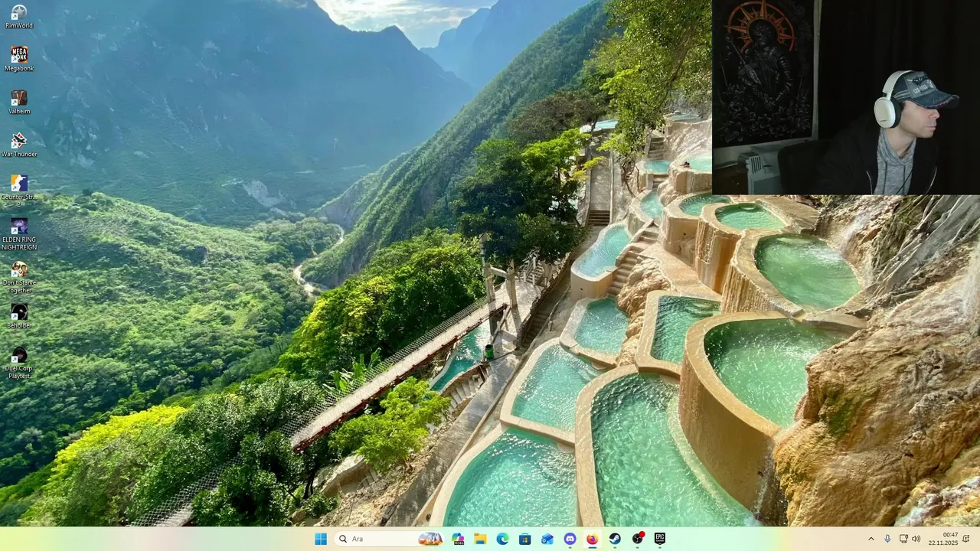The width and height of the screenshot is (980, 551).
Task: Switch to Discord in the taskbar
Action: (570, 539)
